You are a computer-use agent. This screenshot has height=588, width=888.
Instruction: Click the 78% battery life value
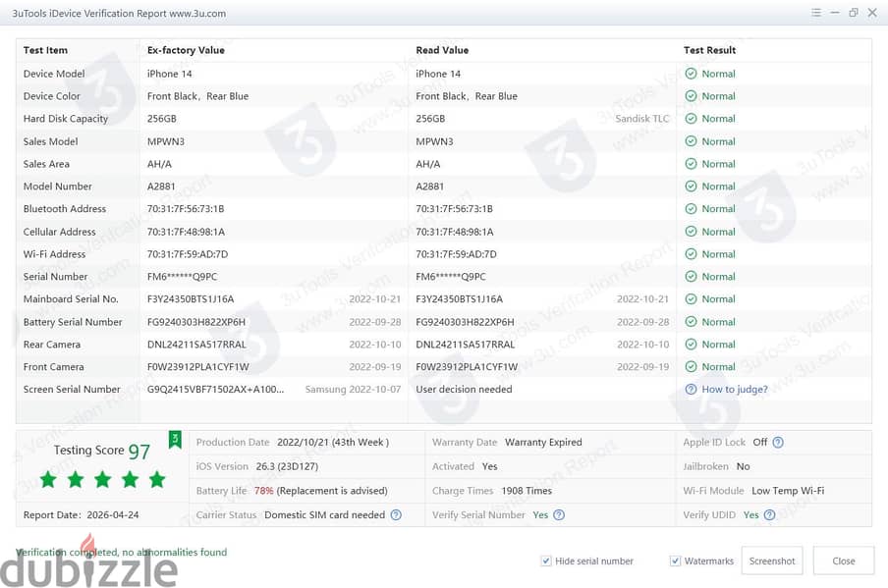pyautogui.click(x=264, y=491)
